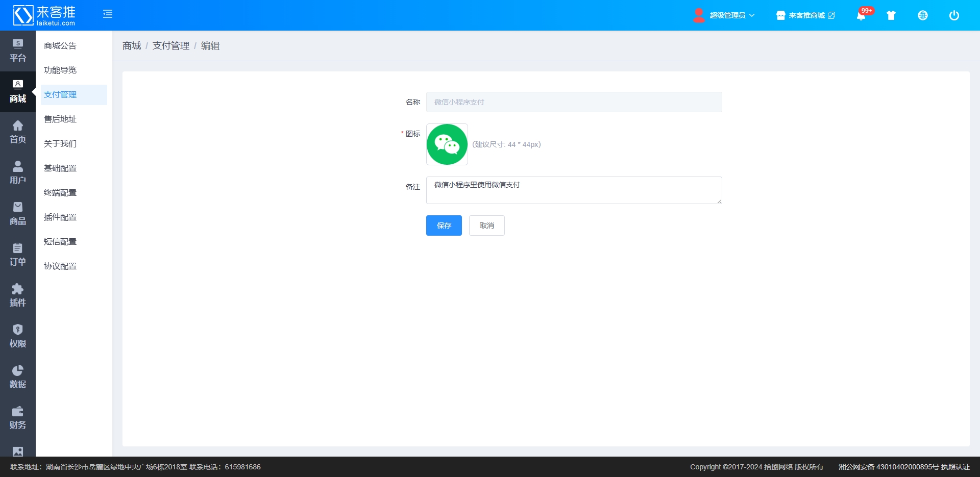
Task: Open the 数据 chart module
Action: 18,377
